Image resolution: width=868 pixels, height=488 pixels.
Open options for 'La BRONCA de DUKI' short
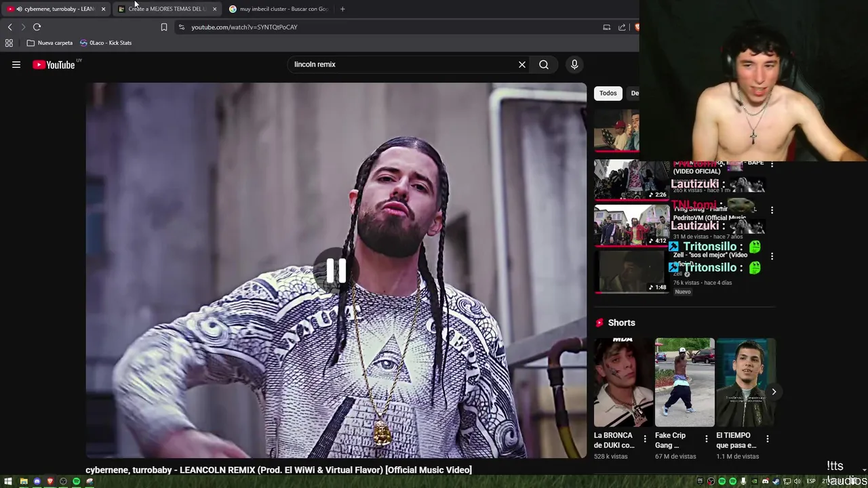645,439
